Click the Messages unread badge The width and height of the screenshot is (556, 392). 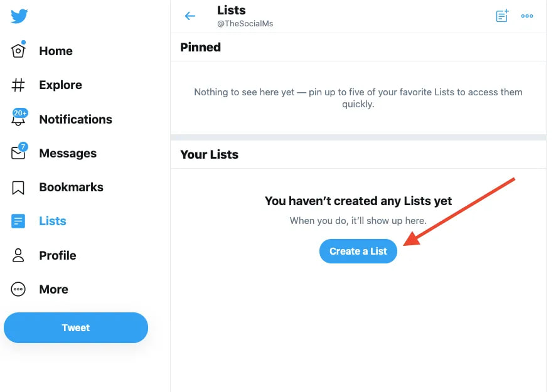(23, 147)
